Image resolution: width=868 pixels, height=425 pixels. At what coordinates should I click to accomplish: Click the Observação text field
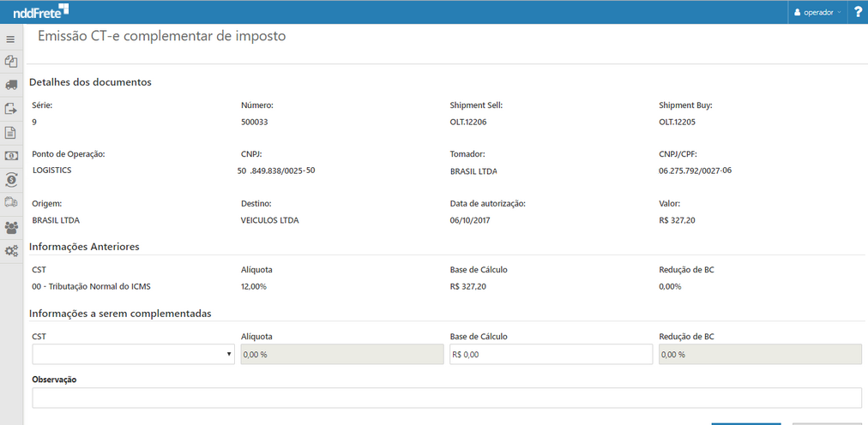click(x=447, y=398)
